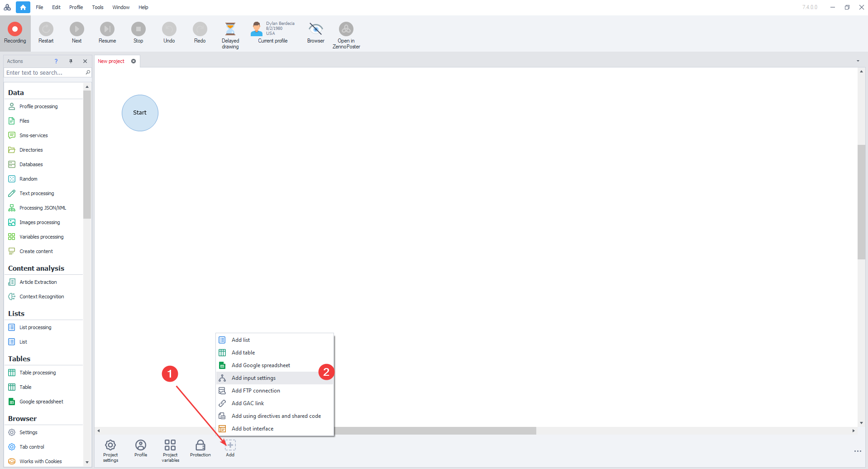
Task: Toggle the Browser eye icon
Action: 315,30
